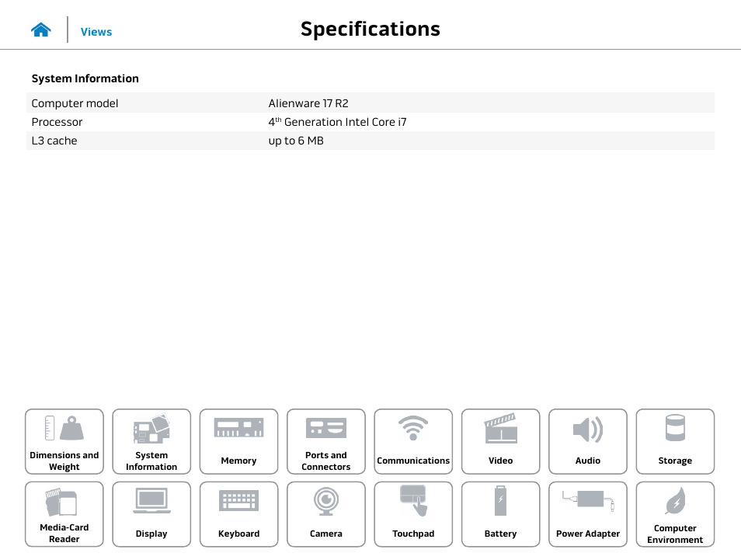Open the Views link
This screenshot has height=560, width=741.
(x=96, y=32)
